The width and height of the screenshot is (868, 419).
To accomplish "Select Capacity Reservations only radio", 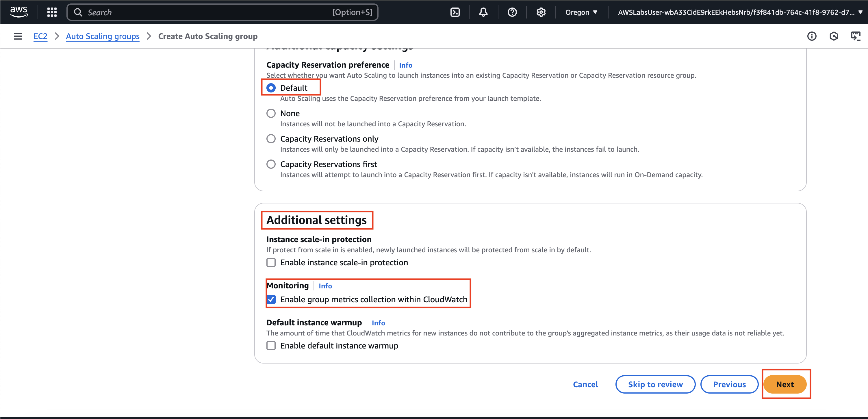I will 271,139.
